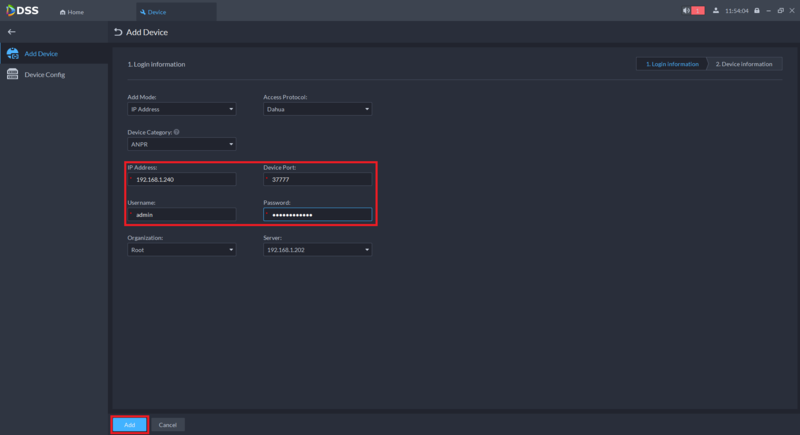This screenshot has width=800, height=435.
Task: Open the Server address dropdown
Action: [317, 250]
